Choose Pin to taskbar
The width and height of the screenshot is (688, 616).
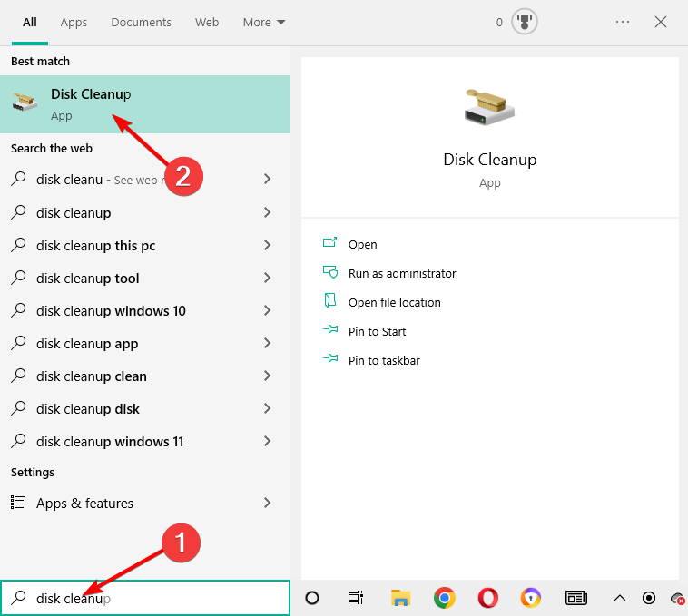click(384, 360)
